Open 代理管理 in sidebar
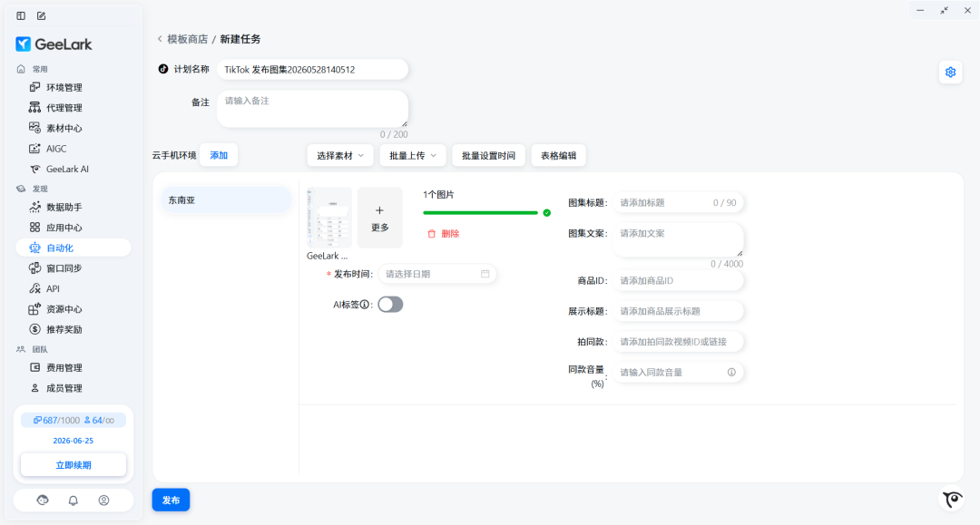Viewport: 980px width, 525px height. click(x=64, y=108)
